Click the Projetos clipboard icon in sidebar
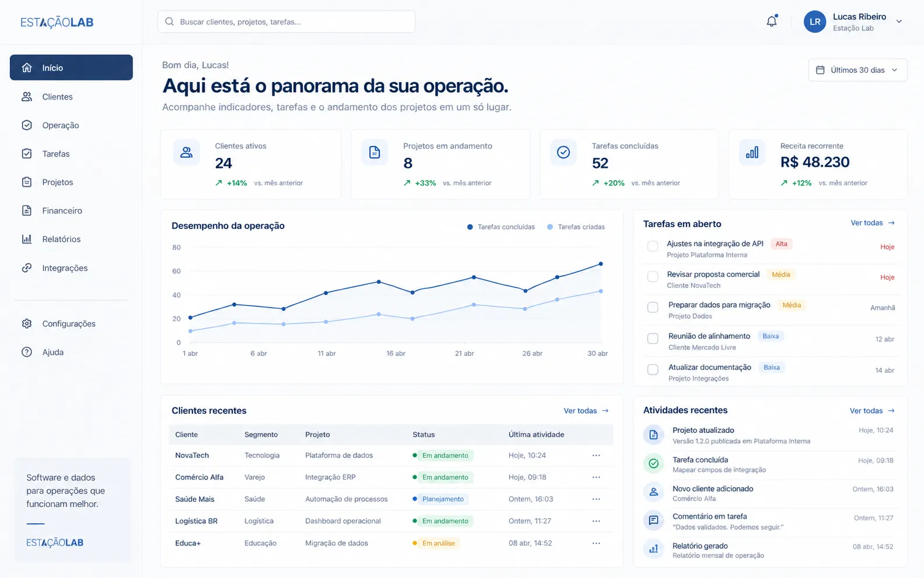This screenshot has height=578, width=924. (x=27, y=182)
